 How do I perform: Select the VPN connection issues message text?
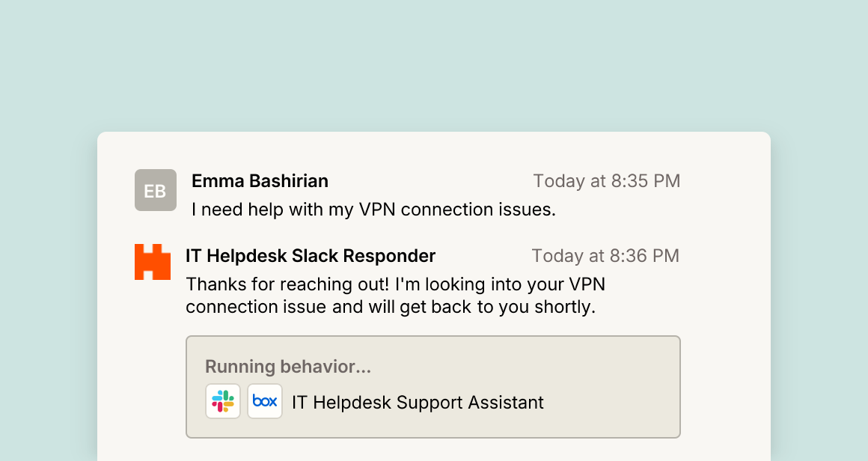coord(373,210)
